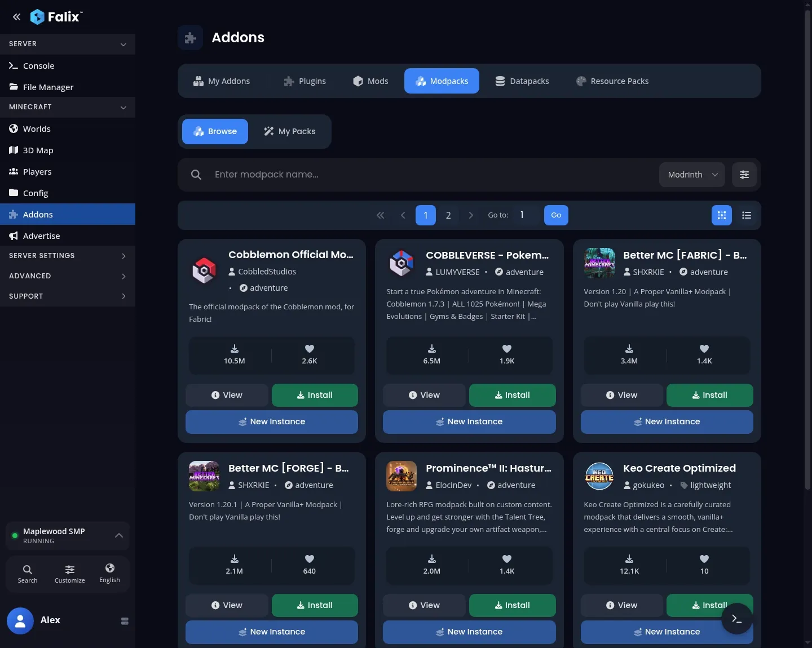Viewport: 812px width, 648px height.
Task: Open My Packs sub-tab
Action: coord(290,131)
